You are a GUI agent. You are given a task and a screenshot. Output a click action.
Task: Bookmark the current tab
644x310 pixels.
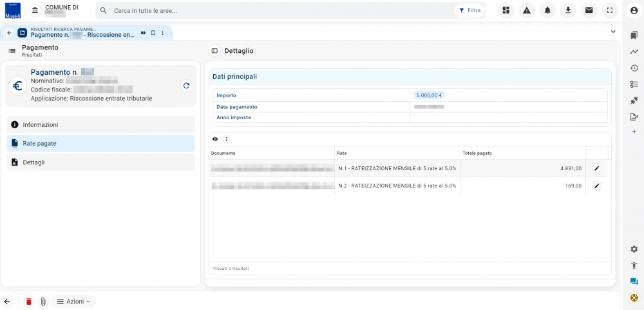(x=153, y=33)
